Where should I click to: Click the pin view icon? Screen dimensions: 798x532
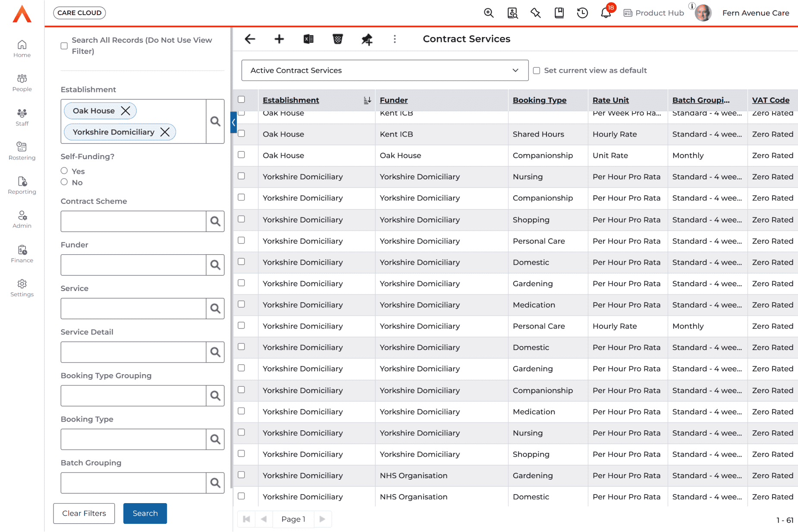(x=367, y=40)
